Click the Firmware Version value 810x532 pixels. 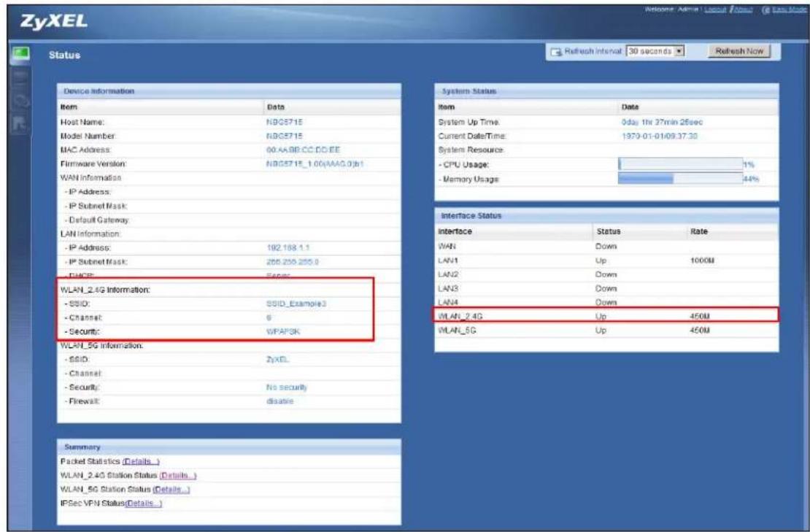315,163
